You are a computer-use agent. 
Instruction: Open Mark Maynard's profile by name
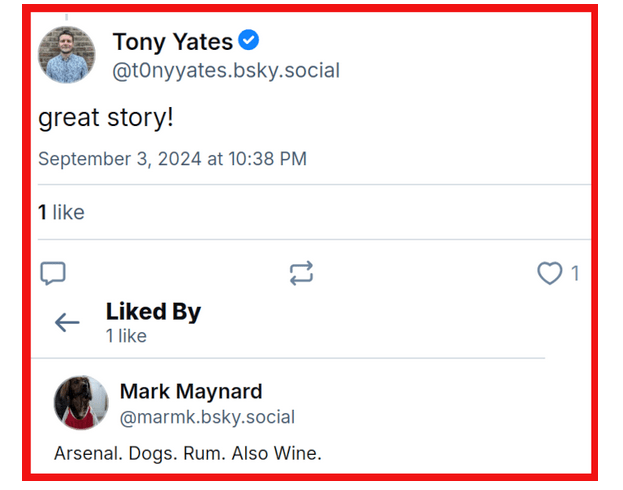(191, 391)
